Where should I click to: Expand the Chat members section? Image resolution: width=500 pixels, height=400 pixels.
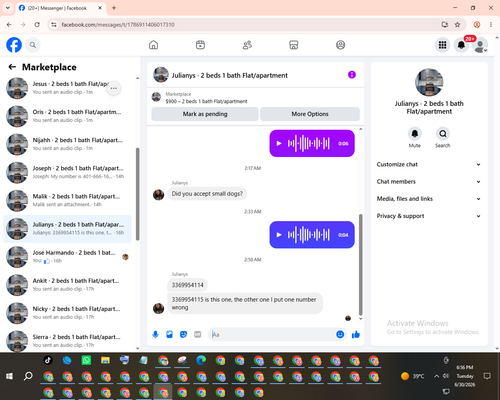(429, 182)
